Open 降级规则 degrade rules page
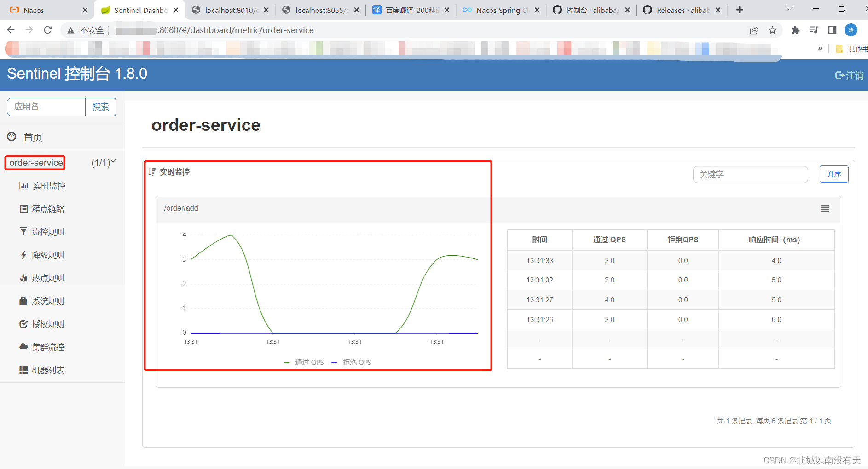This screenshot has height=469, width=868. 42,255
